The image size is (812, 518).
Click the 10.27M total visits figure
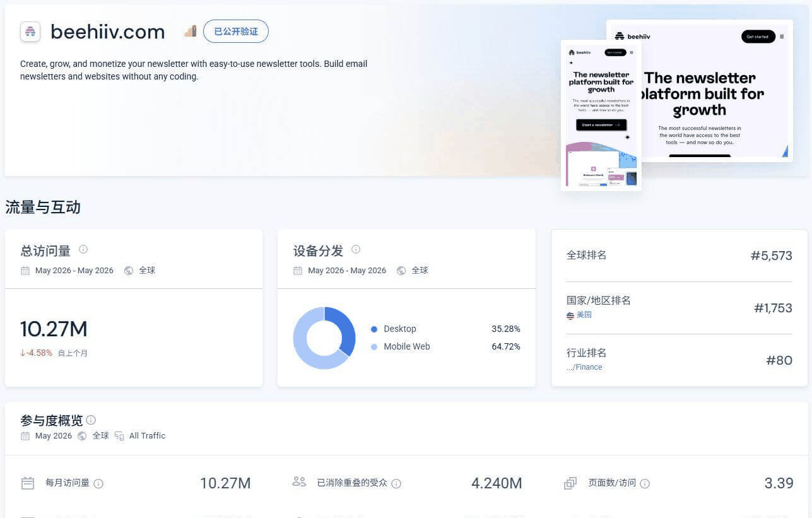coord(54,329)
